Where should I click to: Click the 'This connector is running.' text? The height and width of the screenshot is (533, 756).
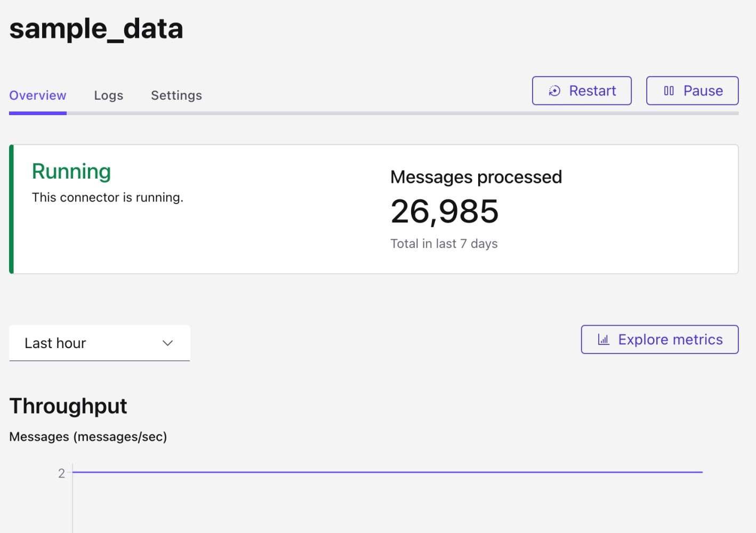(108, 198)
